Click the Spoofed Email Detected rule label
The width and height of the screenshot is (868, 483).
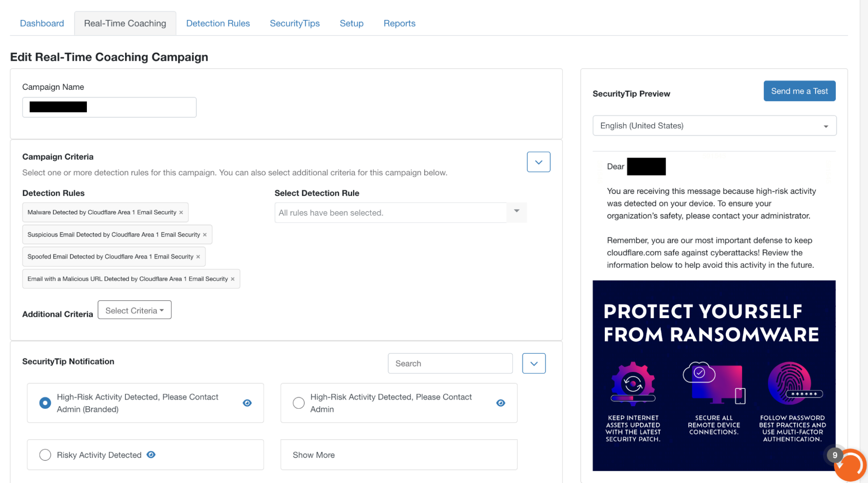pos(110,257)
